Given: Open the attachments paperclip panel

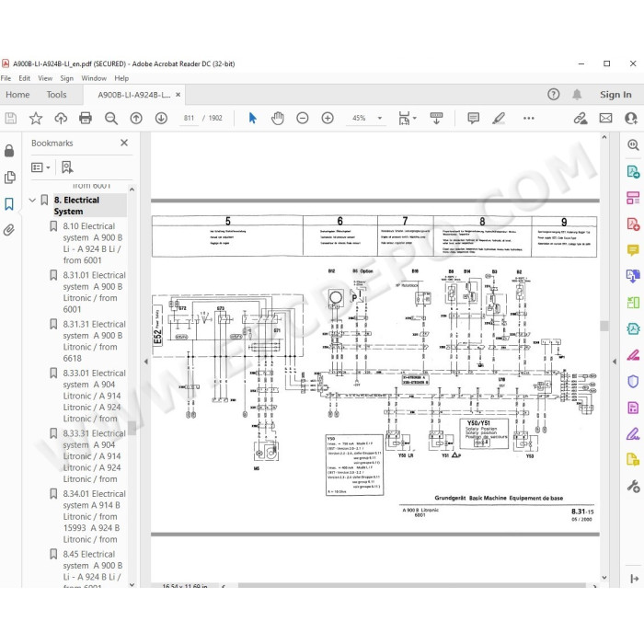Looking at the screenshot, I should click(x=9, y=230).
